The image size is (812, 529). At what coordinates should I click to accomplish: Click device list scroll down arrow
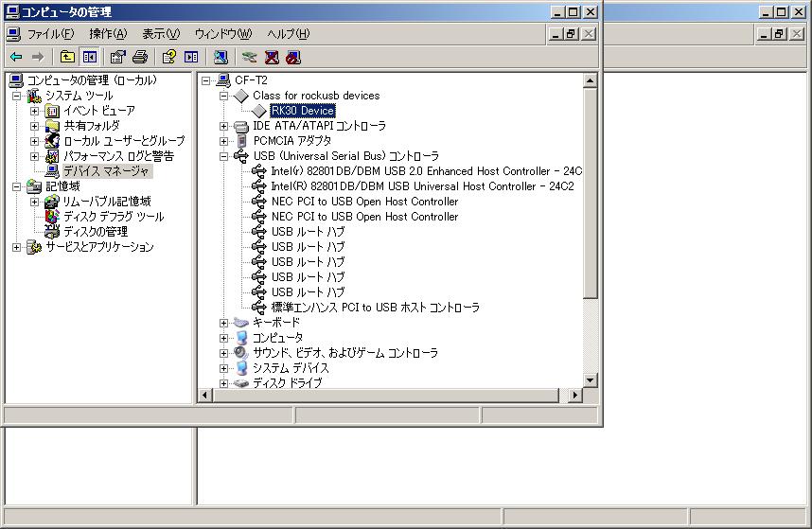pos(591,380)
